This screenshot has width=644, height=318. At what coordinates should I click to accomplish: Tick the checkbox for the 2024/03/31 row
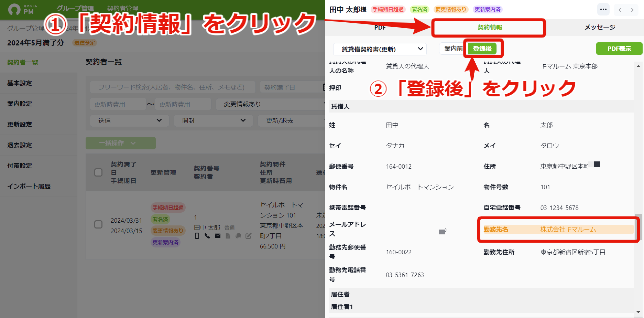[x=98, y=225]
